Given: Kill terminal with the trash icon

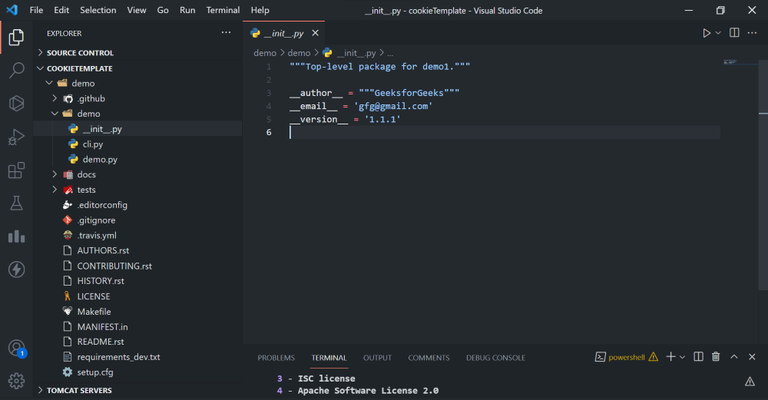Looking at the screenshot, I should pyautogui.click(x=715, y=357).
